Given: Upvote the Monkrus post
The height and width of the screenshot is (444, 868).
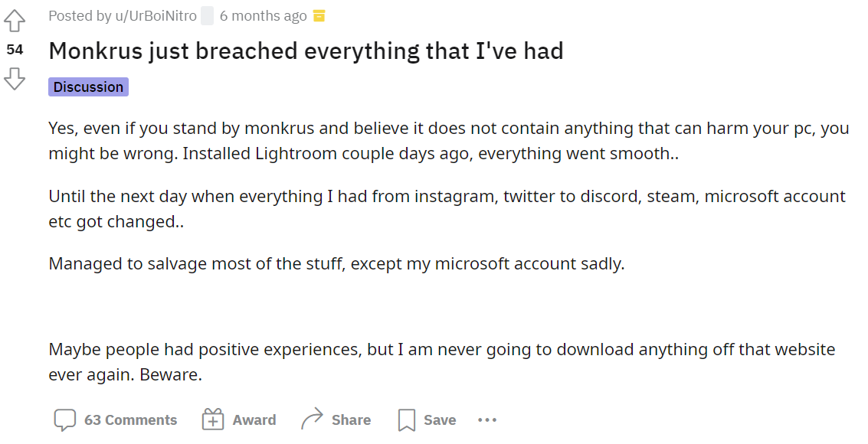Looking at the screenshot, I should (x=15, y=21).
